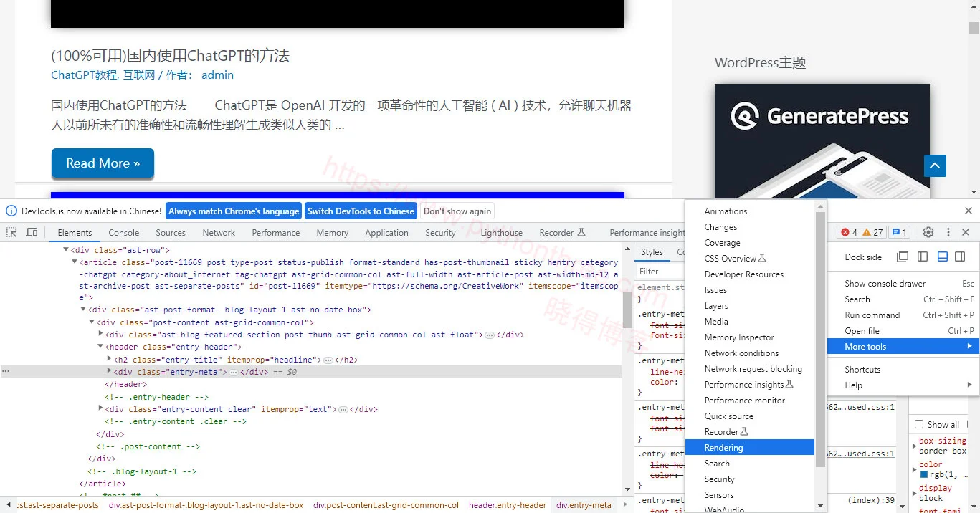Select the inspect element picker icon

point(11,232)
